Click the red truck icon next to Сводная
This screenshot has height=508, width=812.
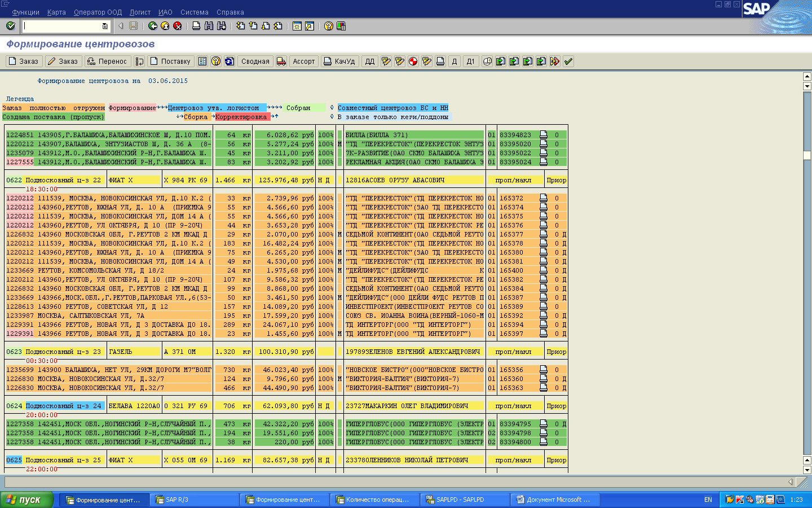click(x=281, y=62)
